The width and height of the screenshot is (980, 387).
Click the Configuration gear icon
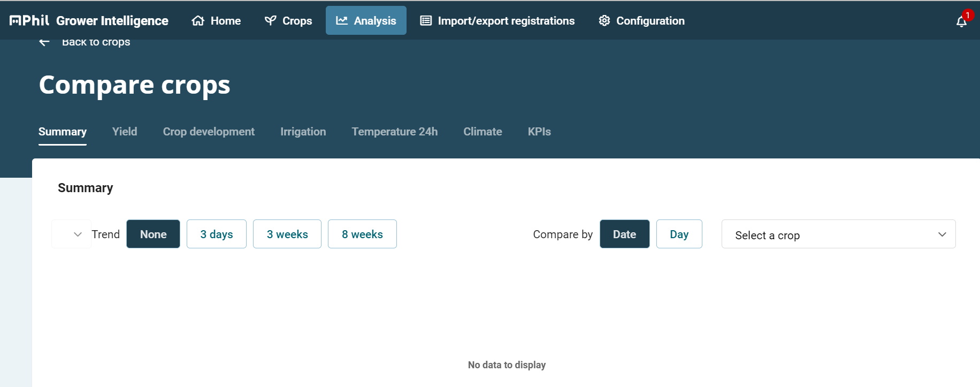(x=604, y=20)
